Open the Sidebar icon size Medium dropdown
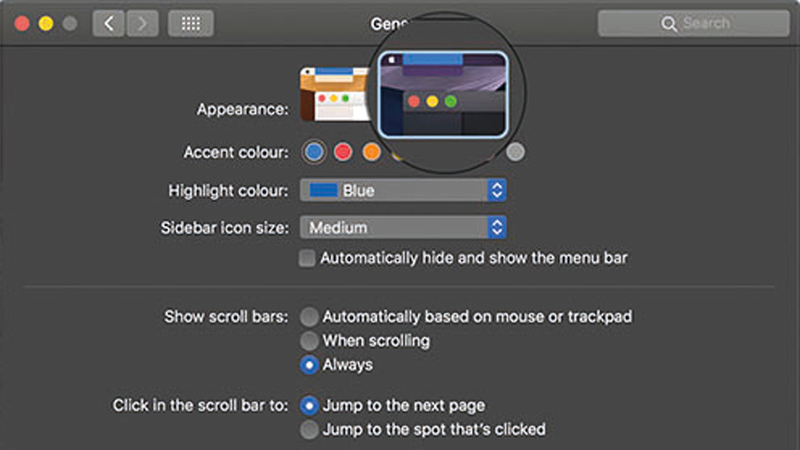This screenshot has height=450, width=800. tap(403, 228)
